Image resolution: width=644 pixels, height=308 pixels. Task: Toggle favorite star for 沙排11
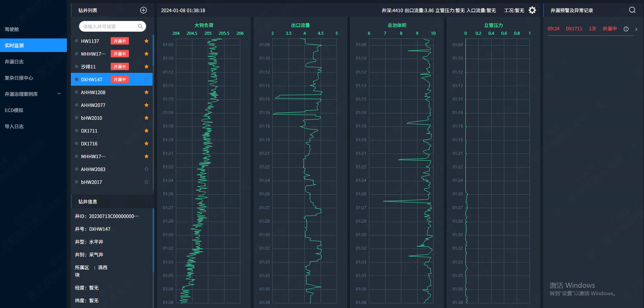click(x=146, y=66)
